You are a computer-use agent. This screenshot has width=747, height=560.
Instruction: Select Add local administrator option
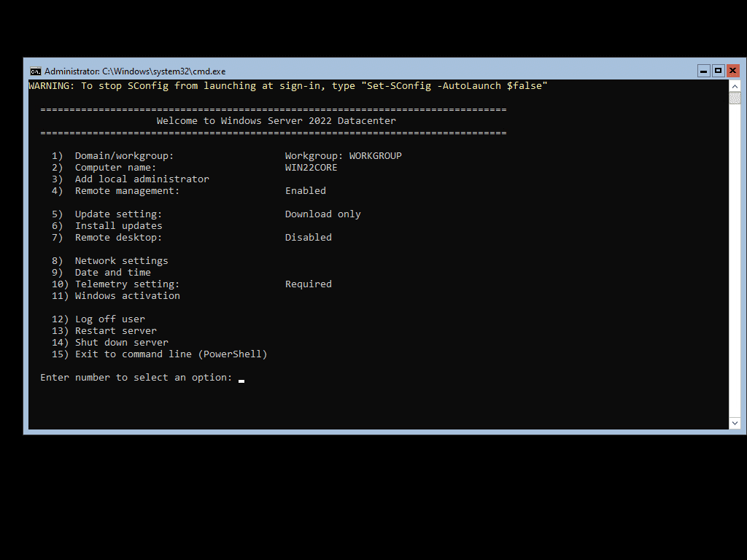coord(141,179)
